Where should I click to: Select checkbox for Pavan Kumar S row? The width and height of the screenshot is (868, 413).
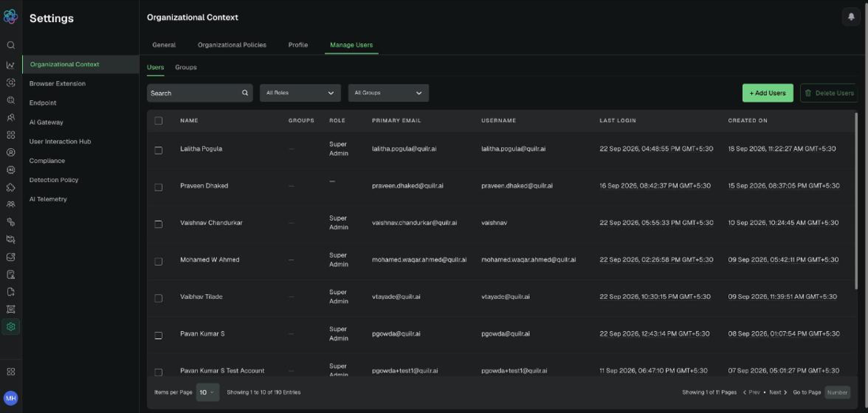click(x=159, y=335)
